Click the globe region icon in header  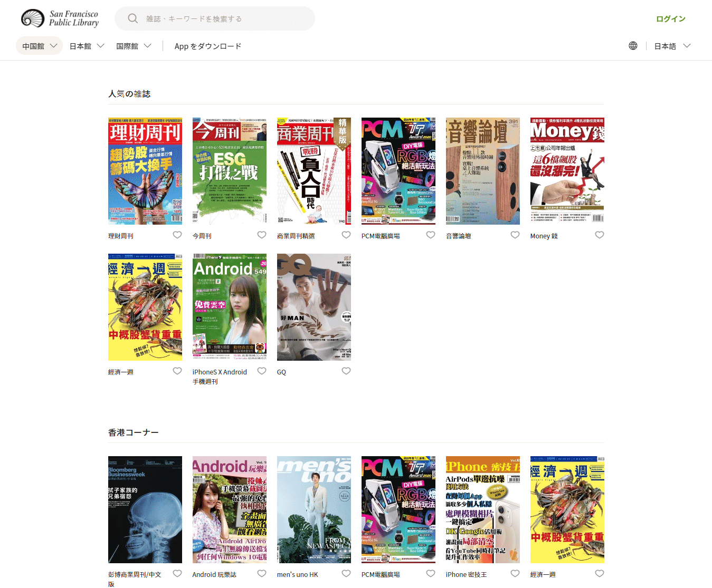[633, 46]
